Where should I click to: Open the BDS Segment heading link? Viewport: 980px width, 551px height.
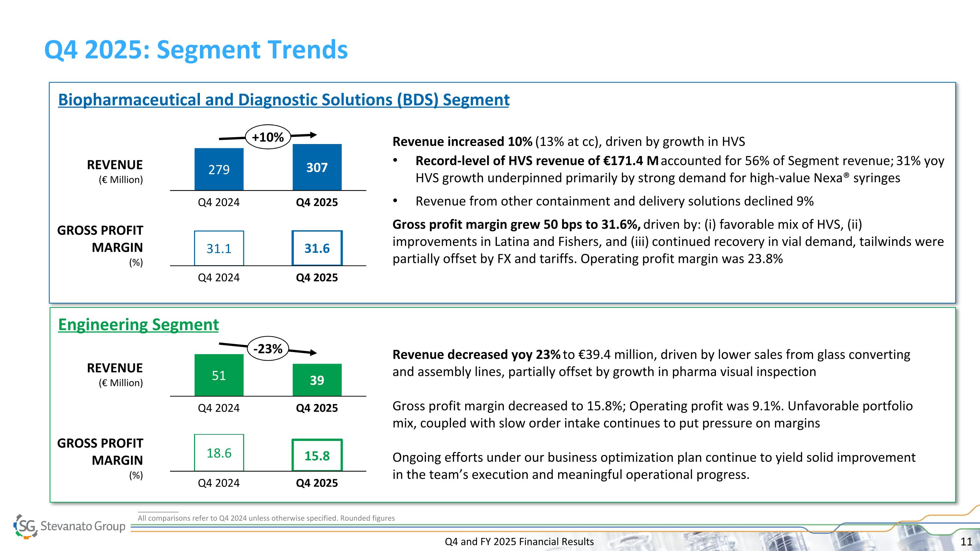click(x=284, y=100)
